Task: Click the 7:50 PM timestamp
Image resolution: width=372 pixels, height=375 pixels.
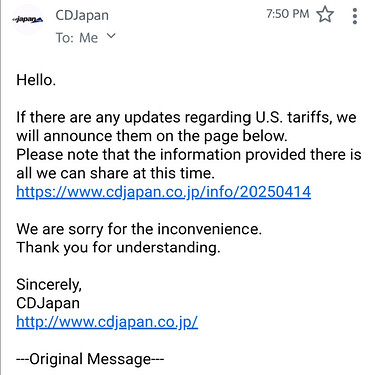Action: pyautogui.click(x=288, y=14)
